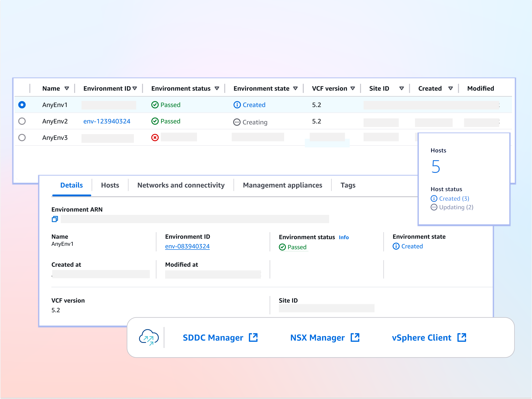Click the Info link beside Environment status

pos(344,237)
